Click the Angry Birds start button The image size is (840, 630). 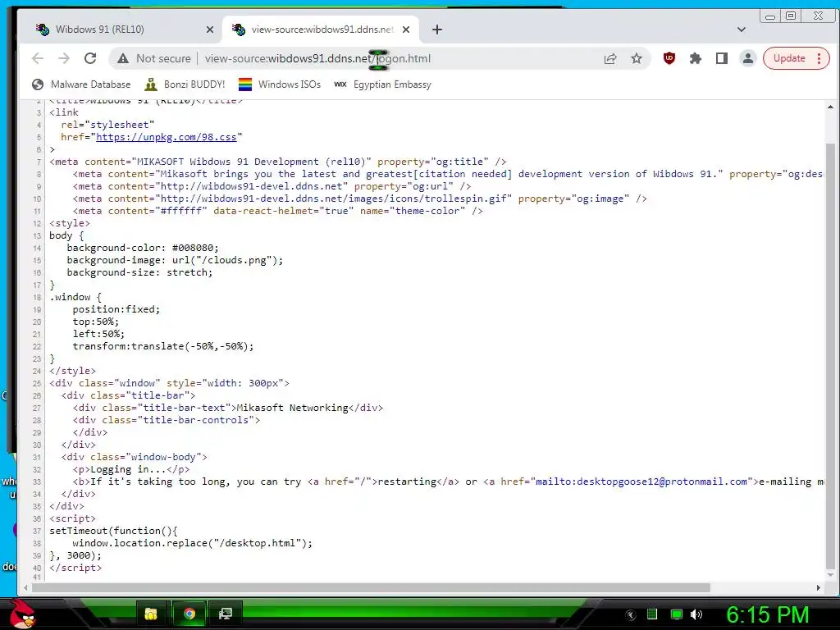coord(22,614)
